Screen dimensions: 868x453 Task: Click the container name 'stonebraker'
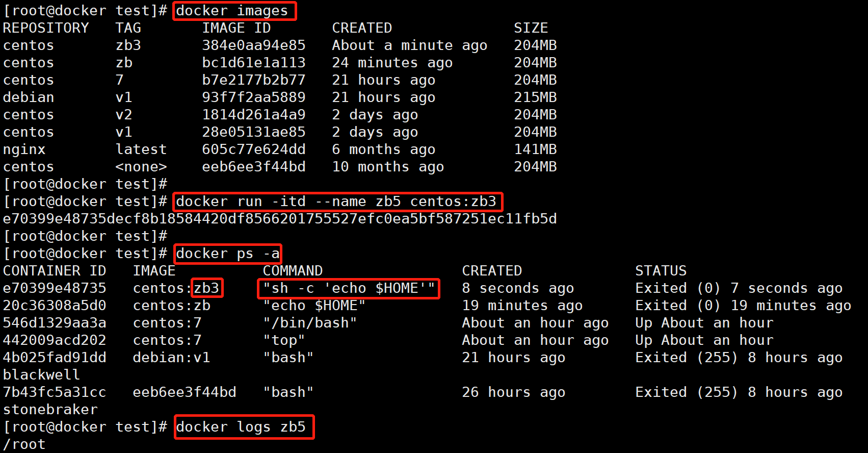click(x=50, y=410)
